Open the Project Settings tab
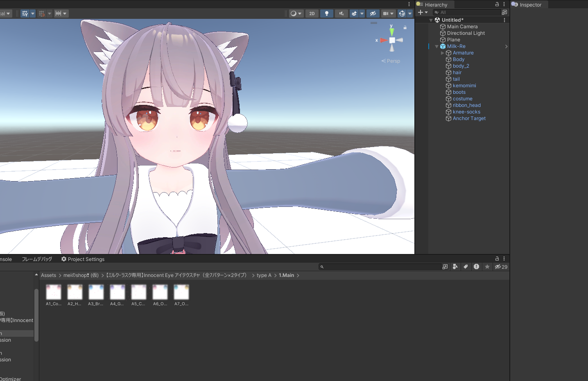 point(83,259)
